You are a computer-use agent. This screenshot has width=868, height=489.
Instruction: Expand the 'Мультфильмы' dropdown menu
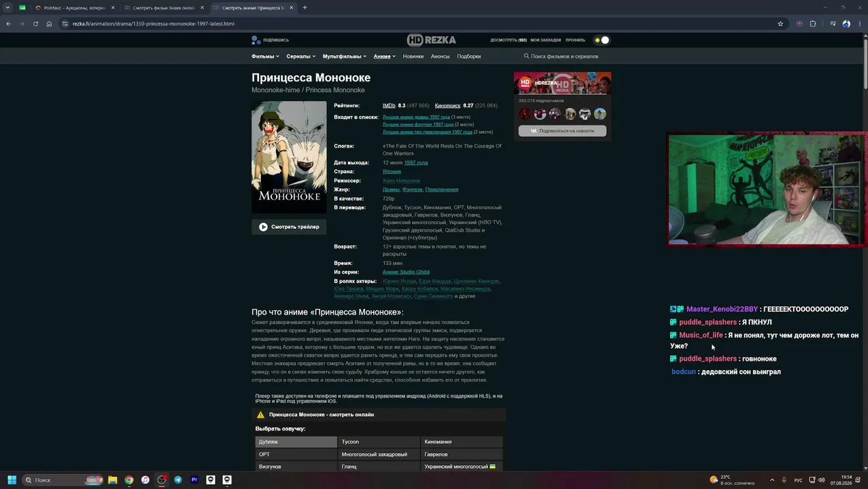pyautogui.click(x=345, y=56)
